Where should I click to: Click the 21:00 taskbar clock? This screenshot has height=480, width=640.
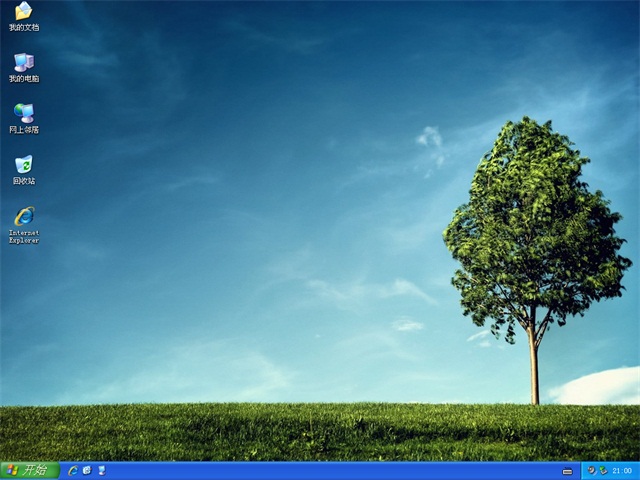(622, 470)
